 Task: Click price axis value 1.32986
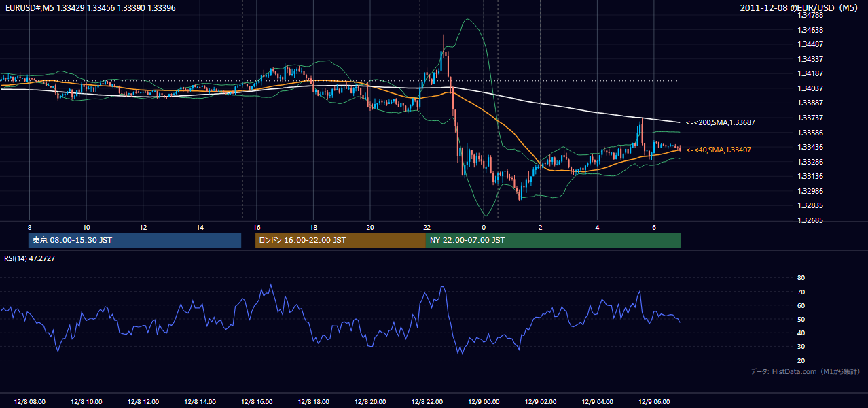811,191
